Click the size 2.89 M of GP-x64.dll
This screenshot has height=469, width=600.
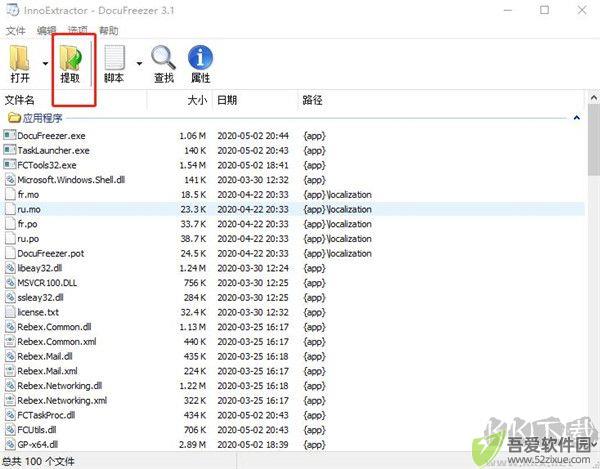[193, 445]
